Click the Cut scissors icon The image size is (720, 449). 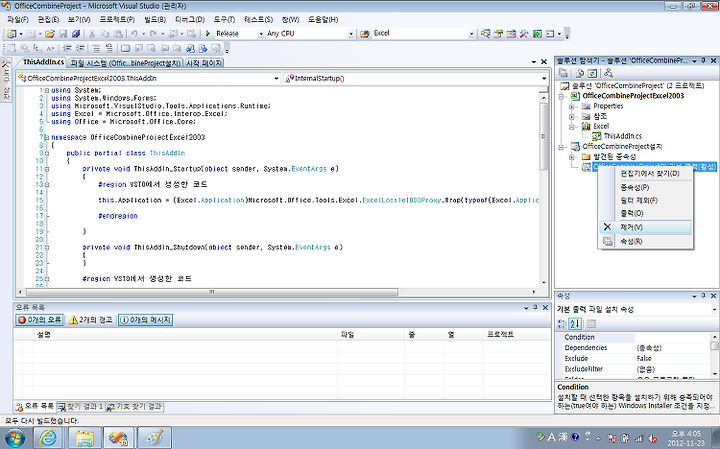click(x=92, y=34)
